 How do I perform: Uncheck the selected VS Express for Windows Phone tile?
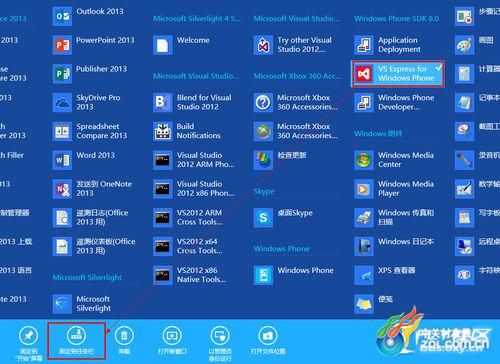coord(398,74)
